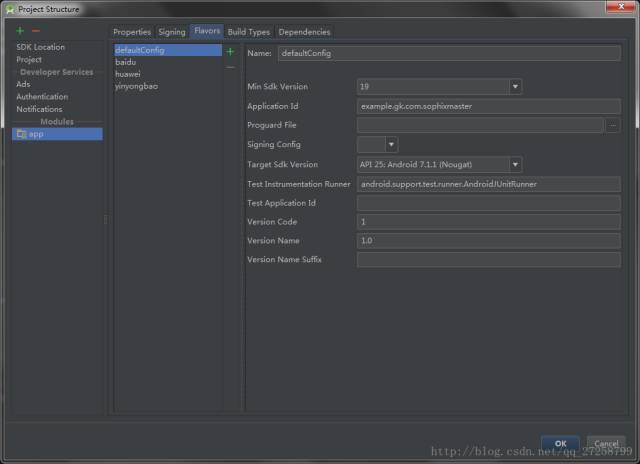Click the Version Code input field

[x=489, y=222]
